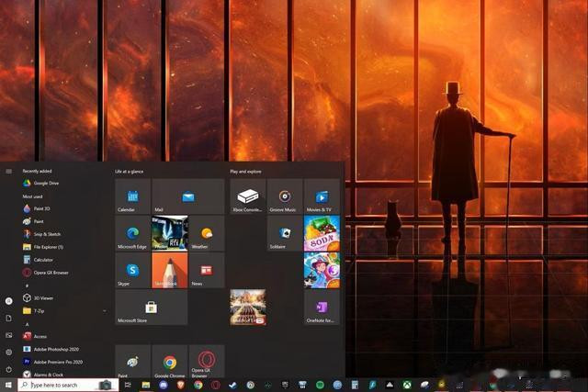This screenshot has width=588, height=392.
Task: Open Spotify on the taskbar
Action: click(320, 385)
